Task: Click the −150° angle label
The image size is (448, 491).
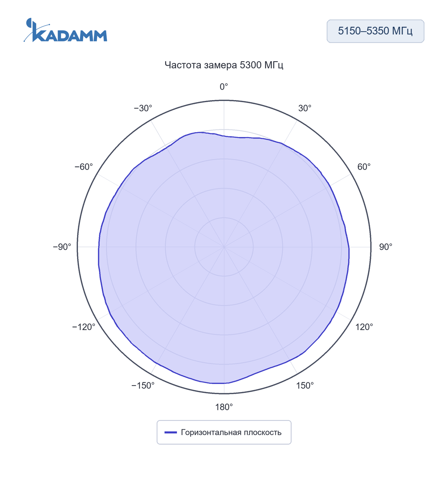Action: coord(143,386)
